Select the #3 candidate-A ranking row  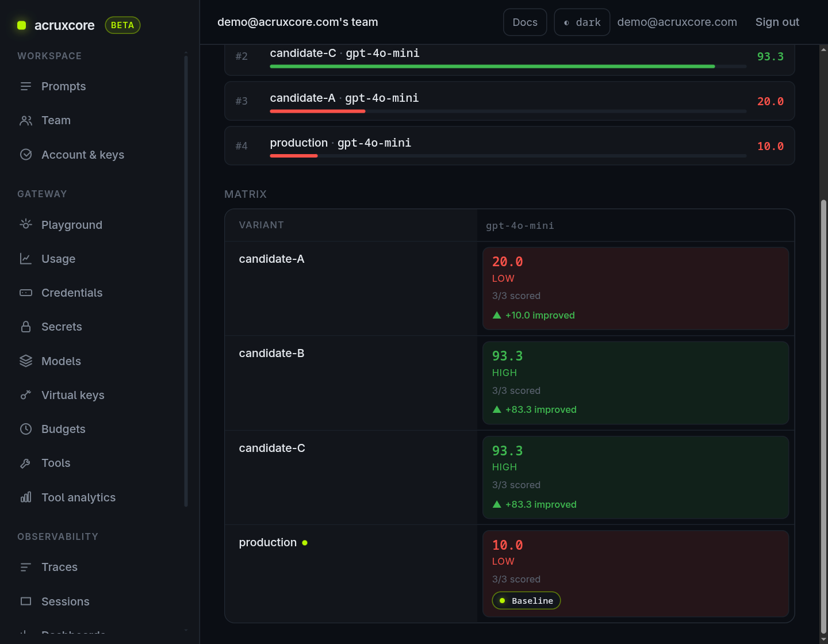point(509,101)
